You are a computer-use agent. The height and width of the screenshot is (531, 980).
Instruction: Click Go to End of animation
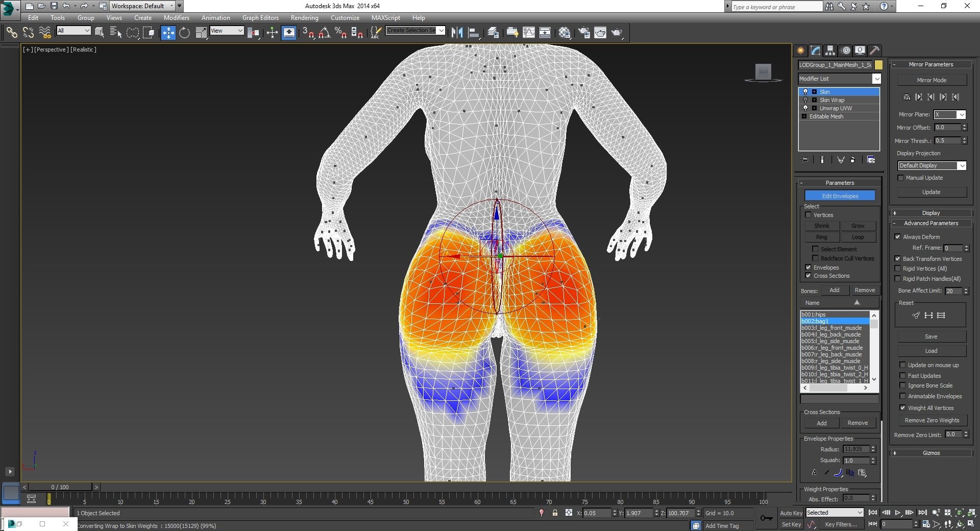tap(922, 513)
